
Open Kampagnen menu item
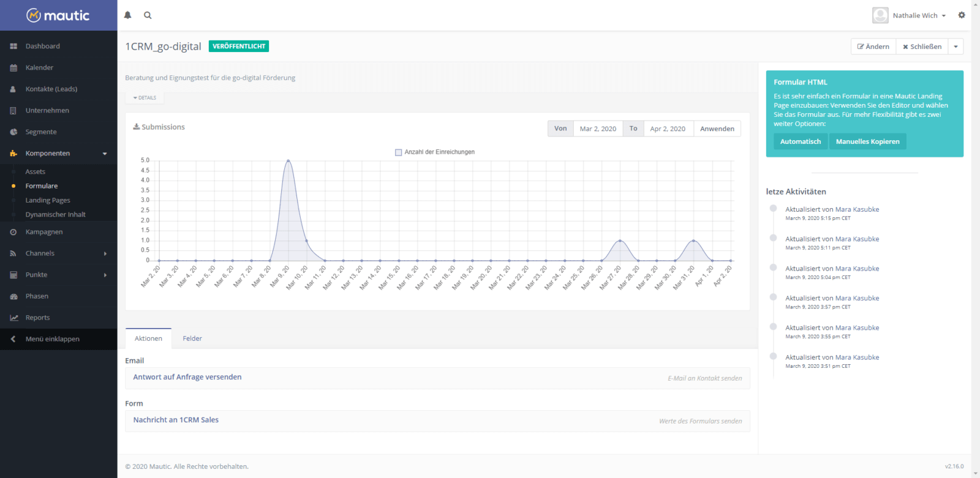44,232
